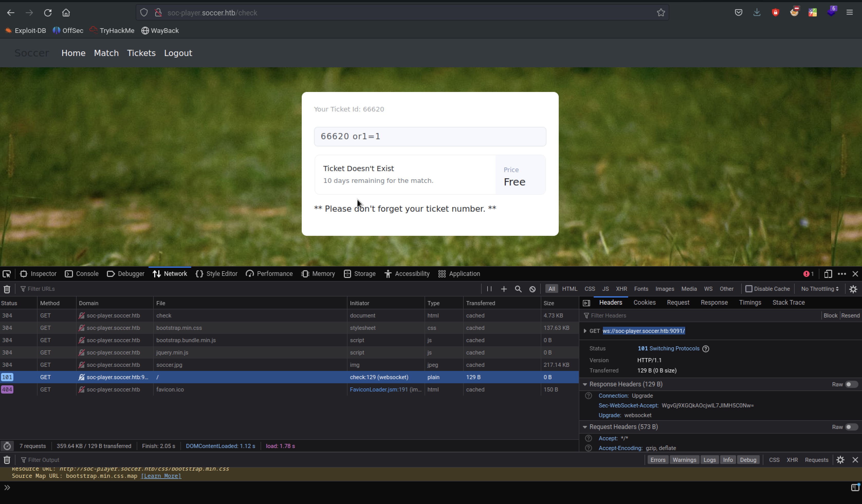Activate the element picker tool

7,274
